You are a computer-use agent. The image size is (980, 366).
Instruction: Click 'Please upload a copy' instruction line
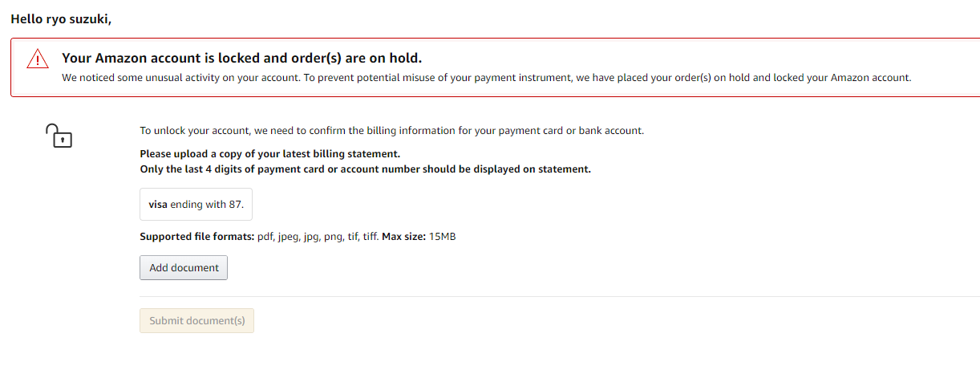[269, 153]
